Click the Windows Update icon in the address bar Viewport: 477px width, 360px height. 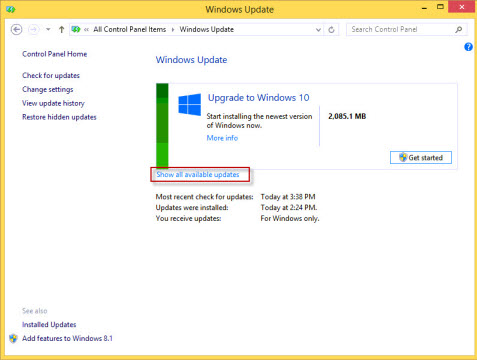pos(76,29)
